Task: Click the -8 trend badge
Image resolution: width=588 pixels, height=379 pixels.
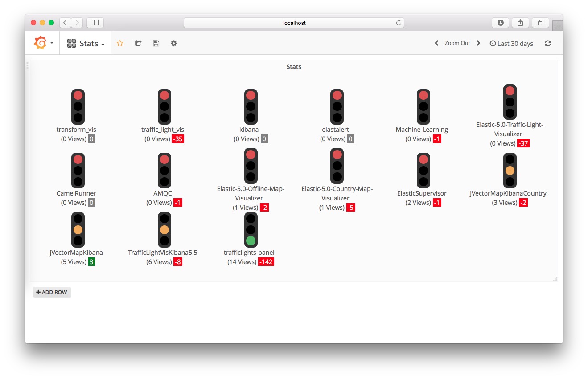Action: click(x=178, y=262)
